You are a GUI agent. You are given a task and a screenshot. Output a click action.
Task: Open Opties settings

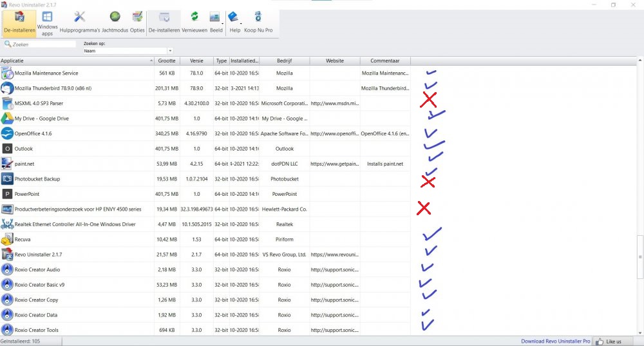point(137,23)
